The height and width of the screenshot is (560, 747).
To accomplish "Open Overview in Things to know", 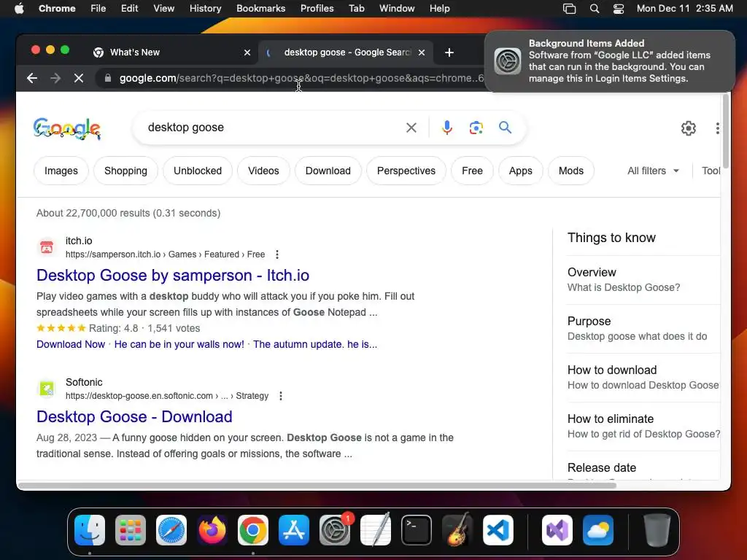I will (643, 280).
